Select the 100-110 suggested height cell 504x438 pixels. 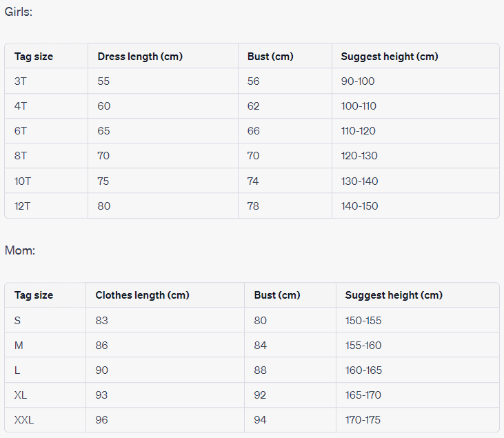(x=359, y=106)
